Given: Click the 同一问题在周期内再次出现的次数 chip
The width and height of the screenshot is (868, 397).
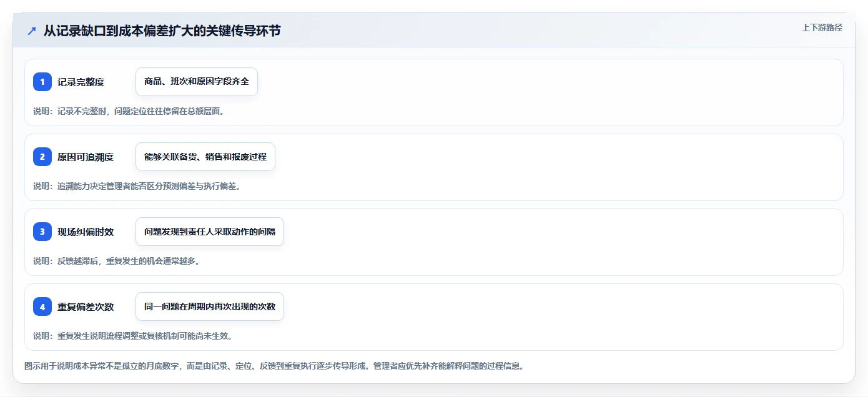Looking at the screenshot, I should [x=210, y=306].
